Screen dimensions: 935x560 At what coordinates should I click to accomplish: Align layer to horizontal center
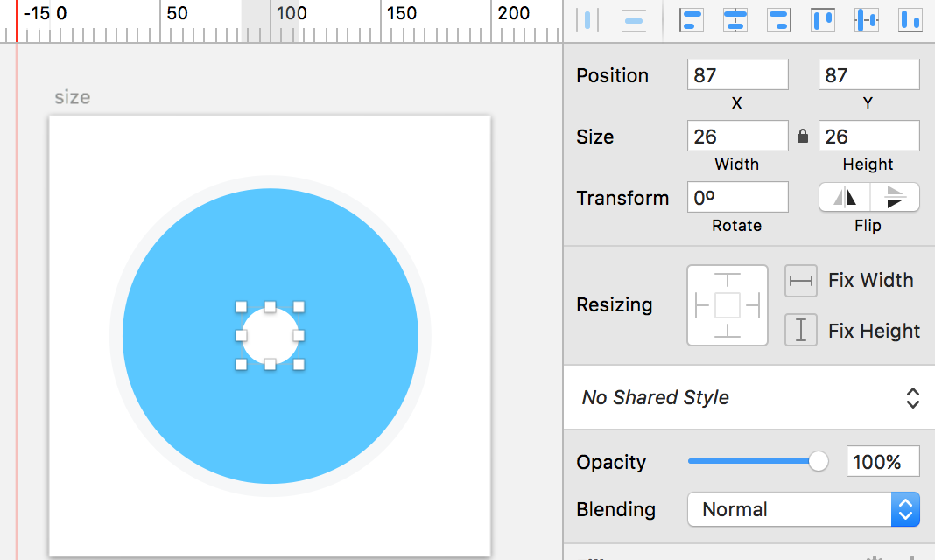(x=735, y=20)
